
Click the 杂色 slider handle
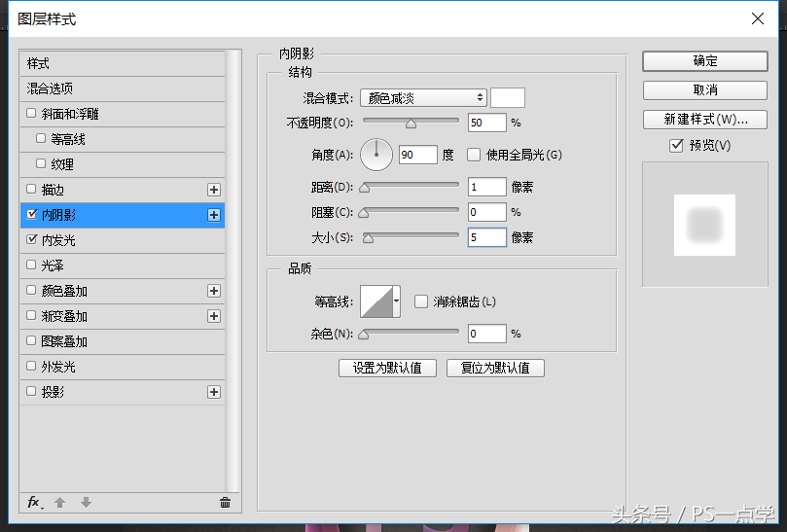tap(364, 335)
